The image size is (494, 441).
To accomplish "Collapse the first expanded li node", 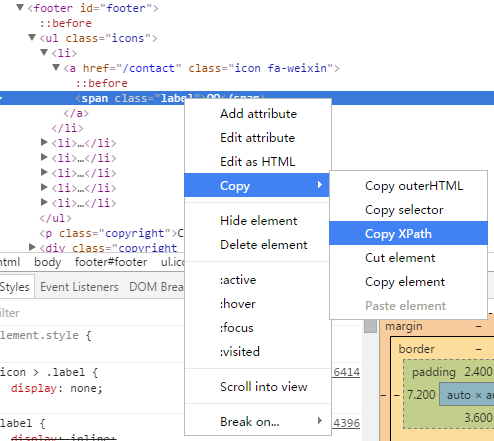I will pyautogui.click(x=44, y=52).
